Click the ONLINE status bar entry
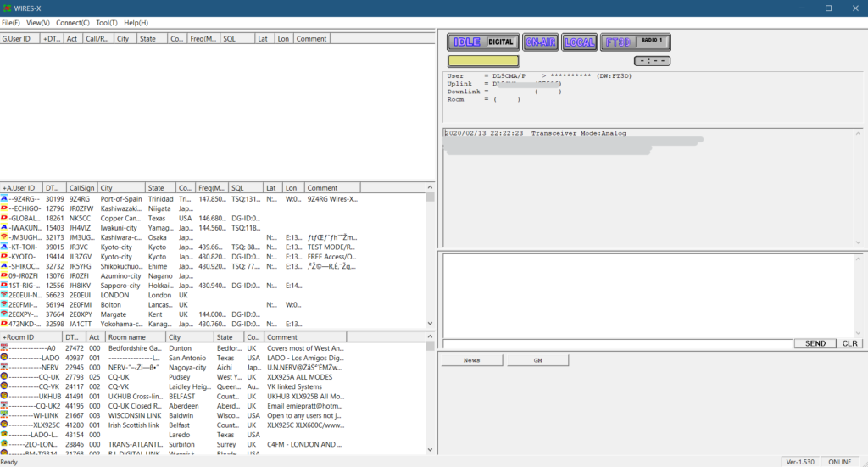This screenshot has height=467, width=868. pos(840,462)
